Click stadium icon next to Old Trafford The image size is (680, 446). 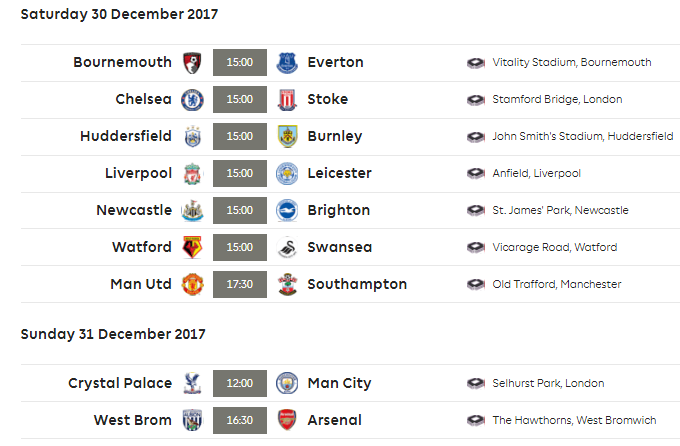point(476,284)
